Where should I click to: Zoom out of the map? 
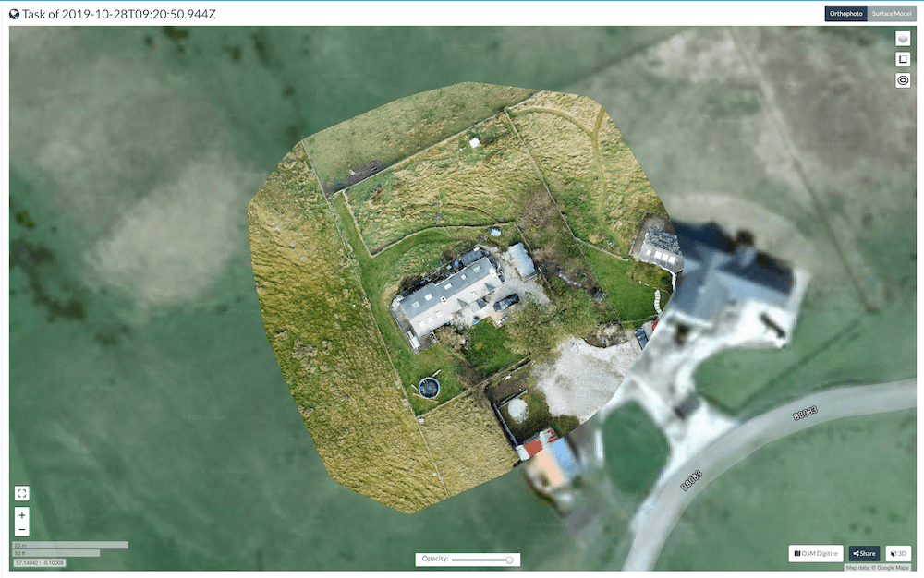point(21,529)
